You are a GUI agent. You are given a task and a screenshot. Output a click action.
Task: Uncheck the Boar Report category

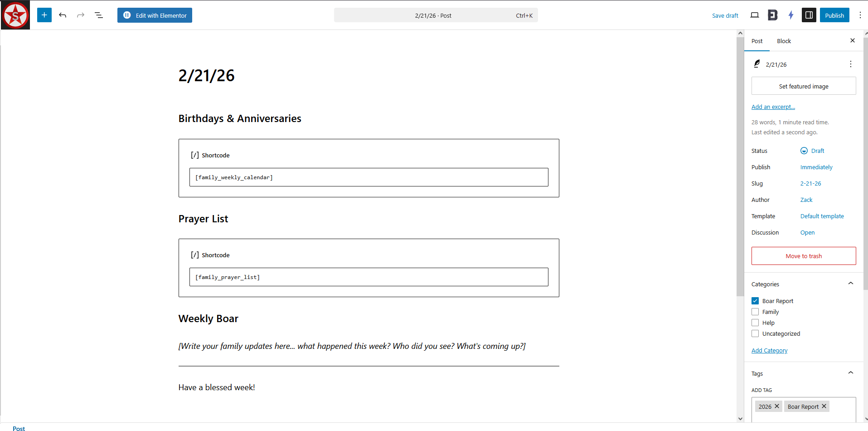[x=755, y=301]
